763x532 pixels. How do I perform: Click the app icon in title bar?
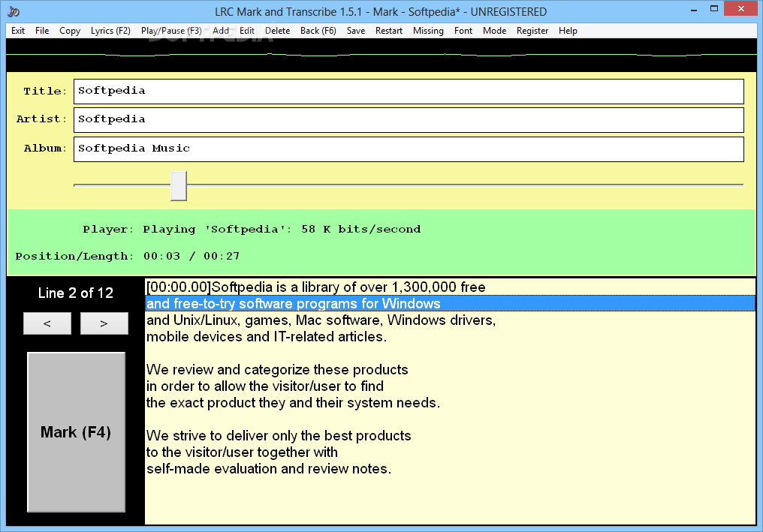[14, 12]
